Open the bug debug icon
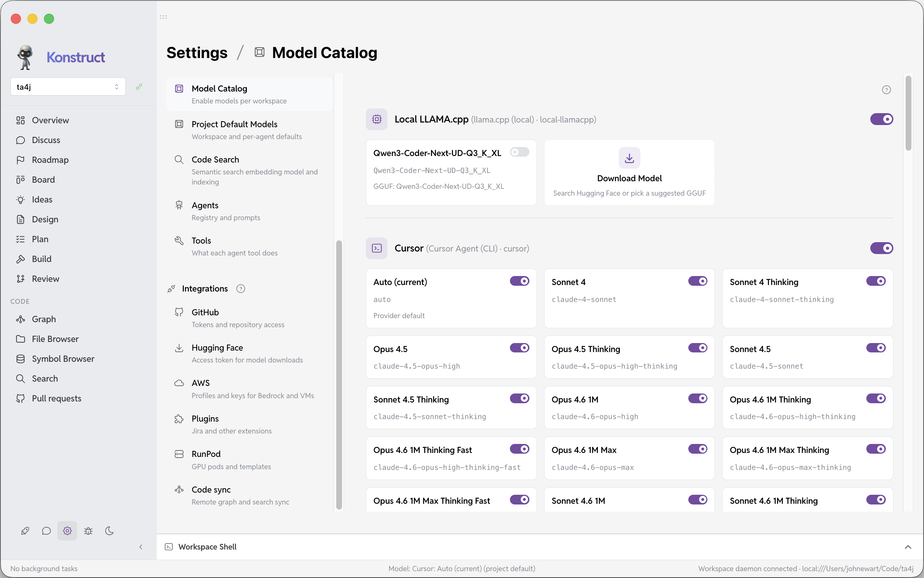924x578 pixels. 88,530
